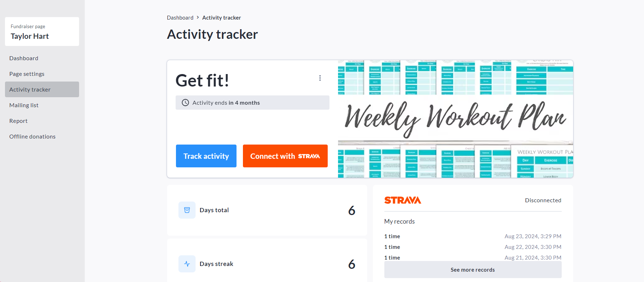This screenshot has width=644, height=282.
Task: Click the Taylor Hart fundraiser page card
Action: pyautogui.click(x=42, y=32)
